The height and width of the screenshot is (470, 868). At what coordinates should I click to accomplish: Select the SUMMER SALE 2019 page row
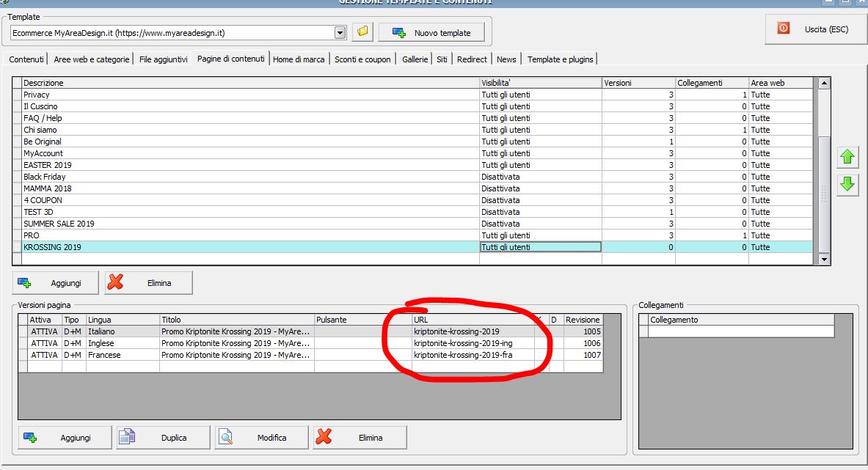pos(412,224)
